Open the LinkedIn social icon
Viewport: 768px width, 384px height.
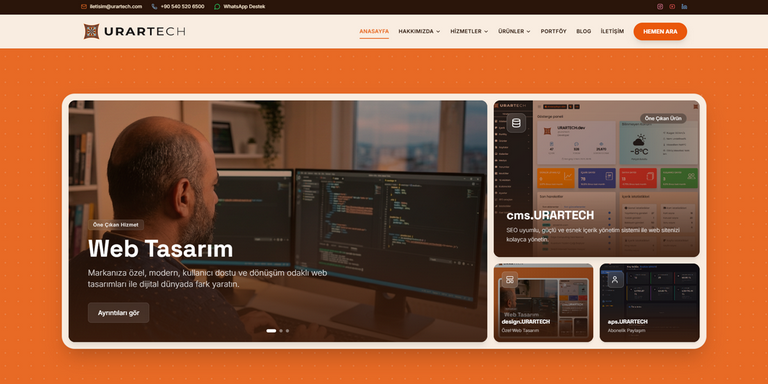(x=684, y=6)
